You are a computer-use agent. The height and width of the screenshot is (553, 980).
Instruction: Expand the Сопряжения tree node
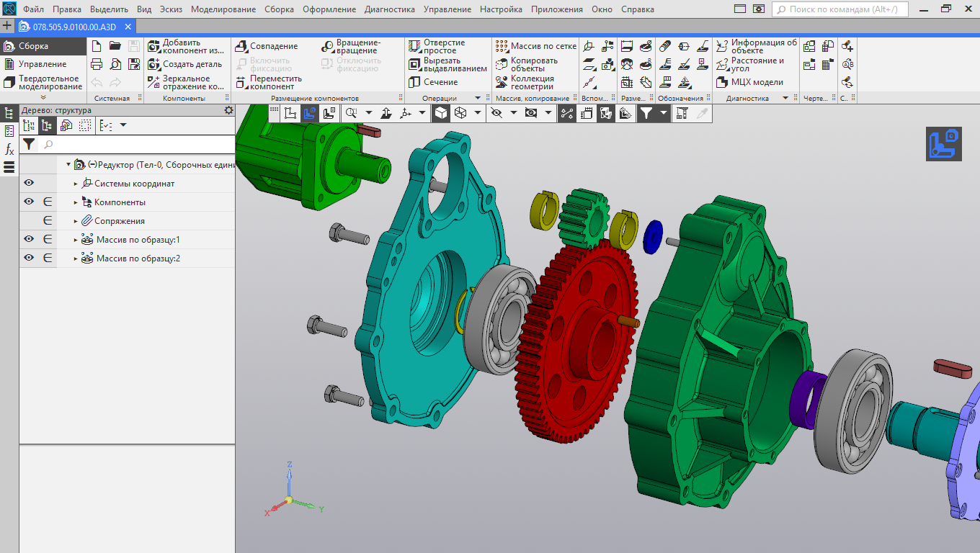[76, 221]
